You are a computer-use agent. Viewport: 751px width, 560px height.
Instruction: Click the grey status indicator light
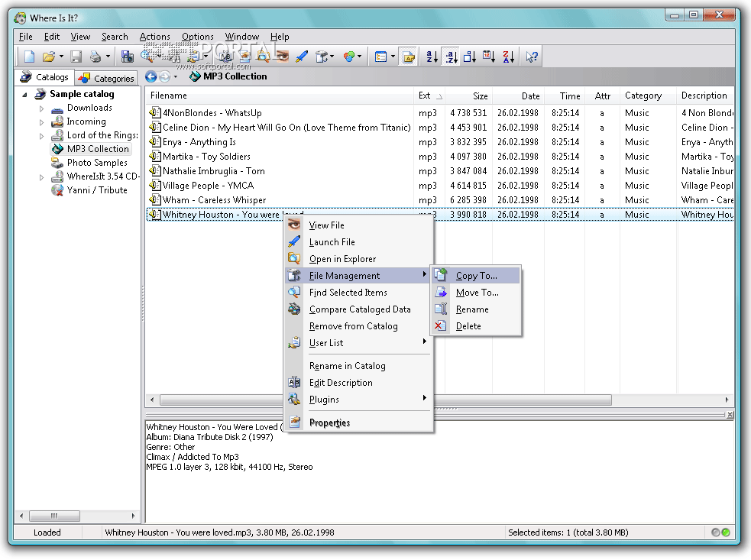[716, 532]
